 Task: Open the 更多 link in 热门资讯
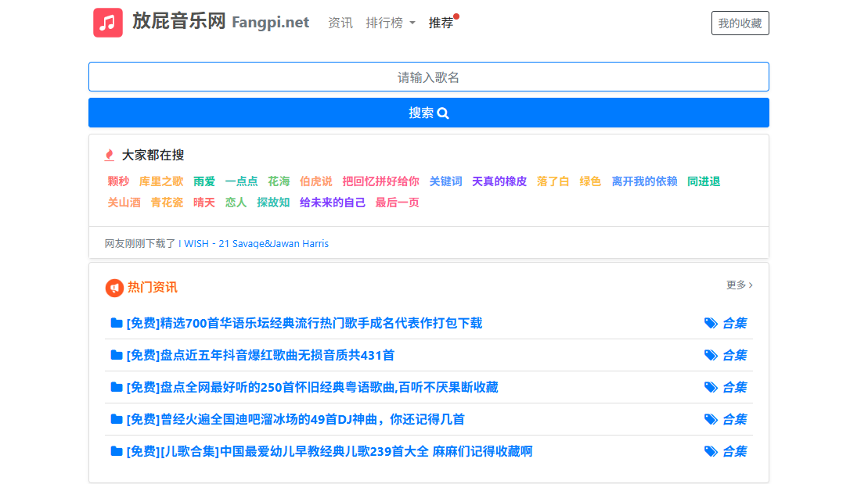click(x=739, y=286)
